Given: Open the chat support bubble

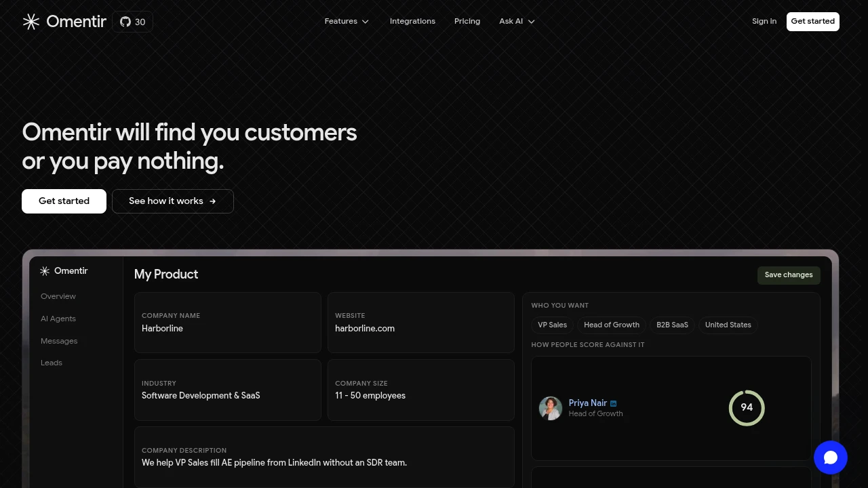Looking at the screenshot, I should coord(831,457).
